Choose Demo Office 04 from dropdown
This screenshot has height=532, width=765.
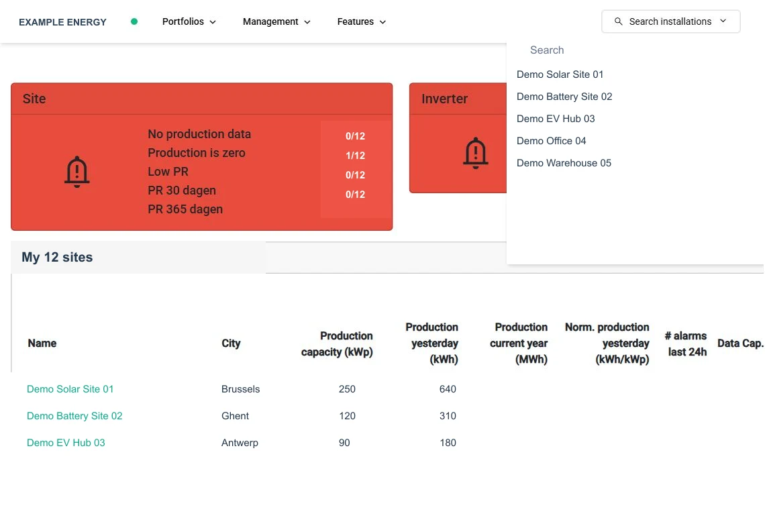coord(552,141)
